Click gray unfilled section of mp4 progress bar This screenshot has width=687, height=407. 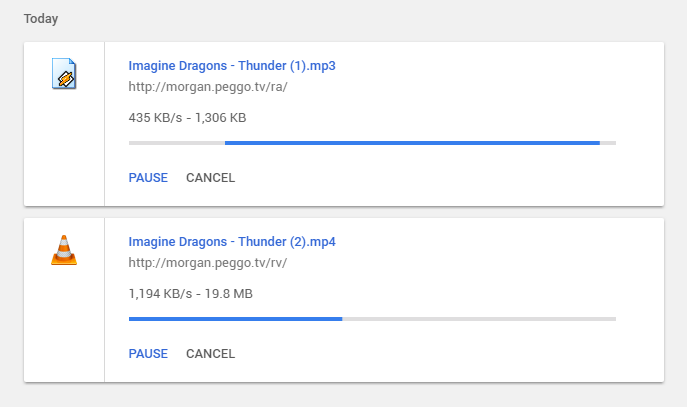pos(479,319)
